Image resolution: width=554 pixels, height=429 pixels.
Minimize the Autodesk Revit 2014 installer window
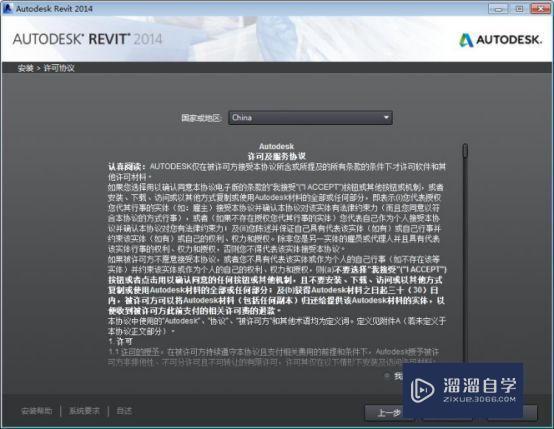point(498,9)
